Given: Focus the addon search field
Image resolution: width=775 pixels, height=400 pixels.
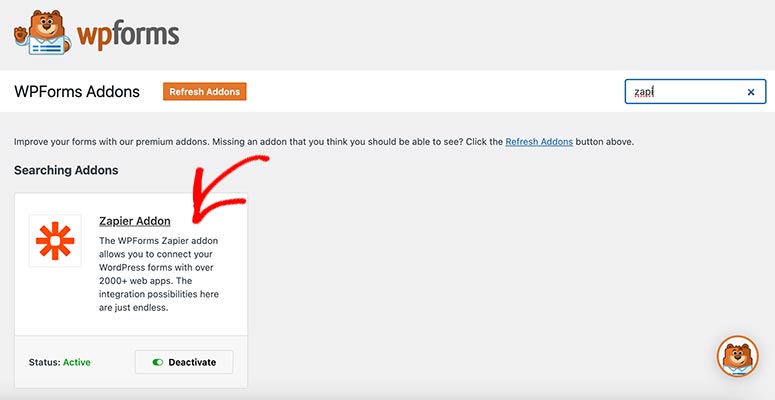Looking at the screenshot, I should [x=685, y=92].
